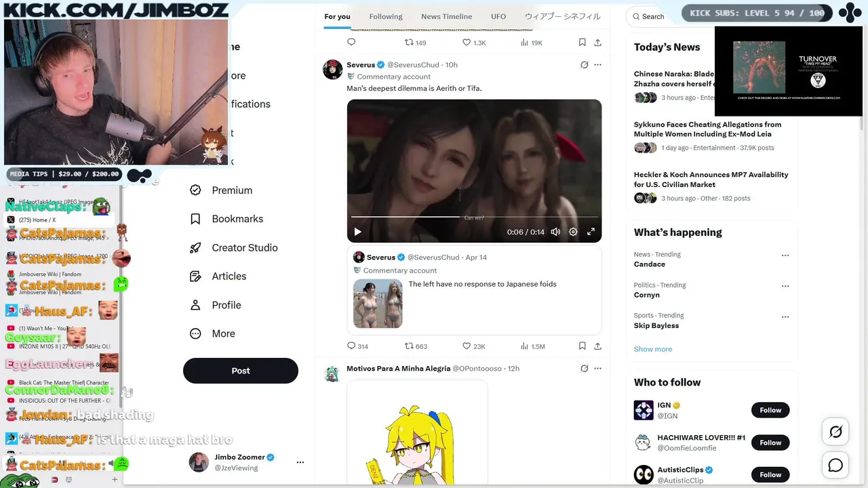
Task: Open the Messages floating chat button
Action: coord(835,465)
